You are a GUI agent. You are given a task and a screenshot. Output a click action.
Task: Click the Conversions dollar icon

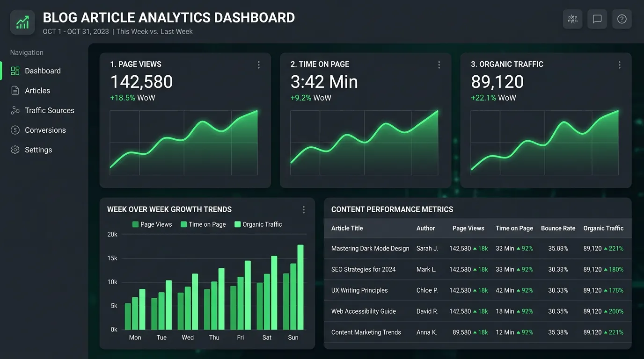(x=15, y=130)
